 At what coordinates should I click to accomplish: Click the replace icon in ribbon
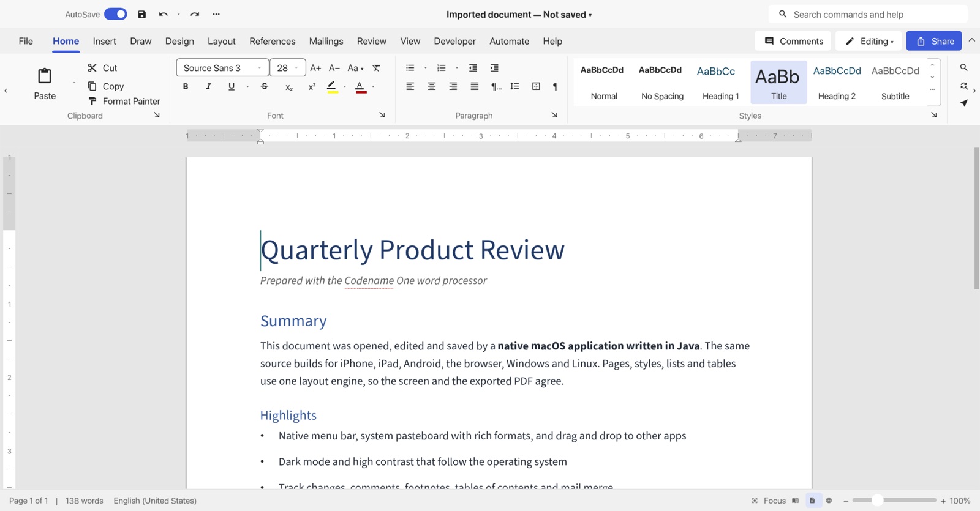pyautogui.click(x=964, y=86)
